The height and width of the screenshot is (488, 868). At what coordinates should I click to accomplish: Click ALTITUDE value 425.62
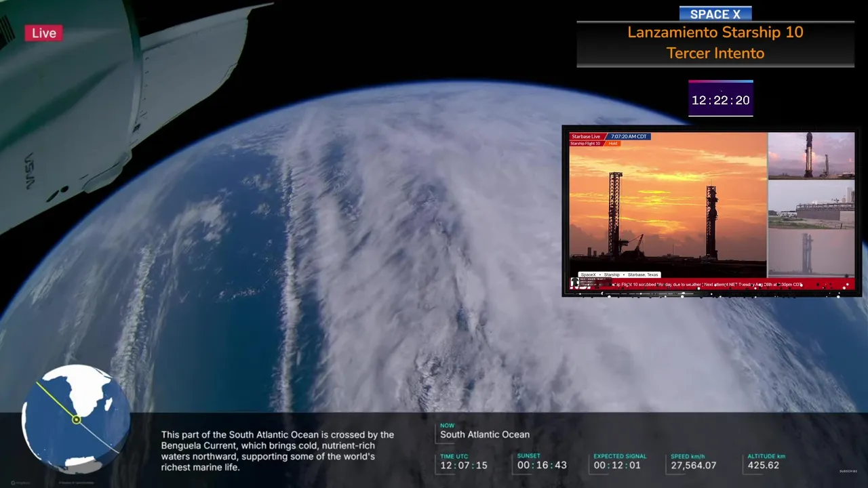click(764, 466)
